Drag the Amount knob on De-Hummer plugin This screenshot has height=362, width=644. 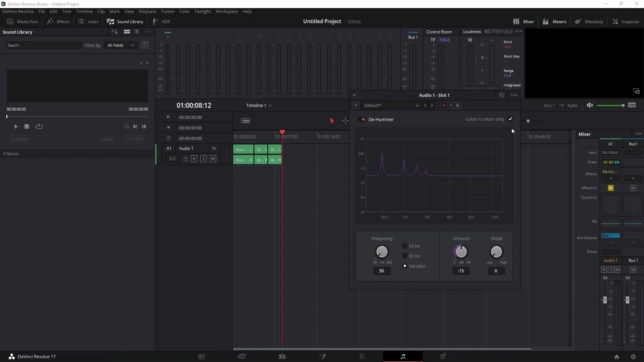point(461,252)
